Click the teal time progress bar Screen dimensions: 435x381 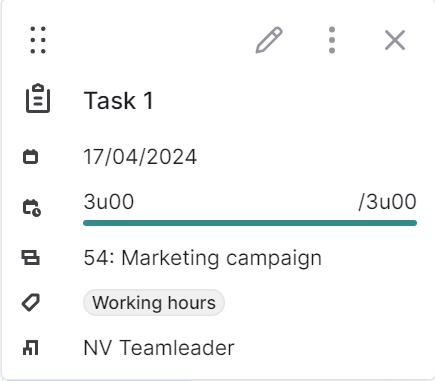tap(250, 223)
